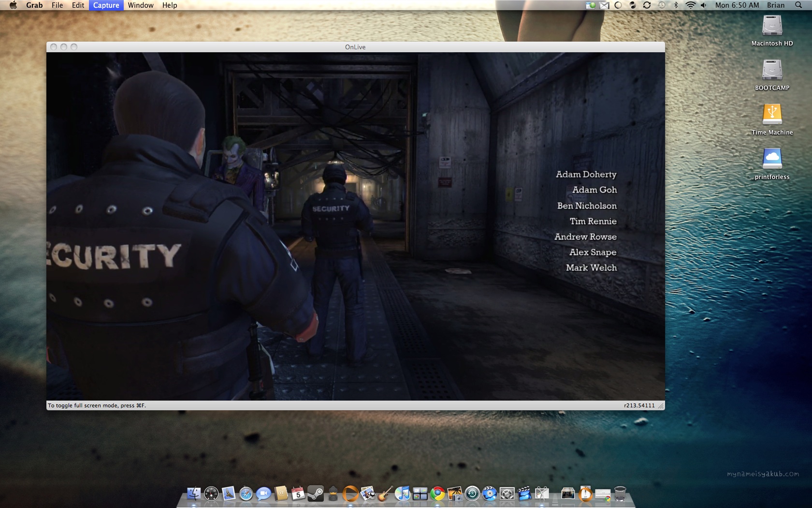
Task: Open the File menu
Action: 58,5
